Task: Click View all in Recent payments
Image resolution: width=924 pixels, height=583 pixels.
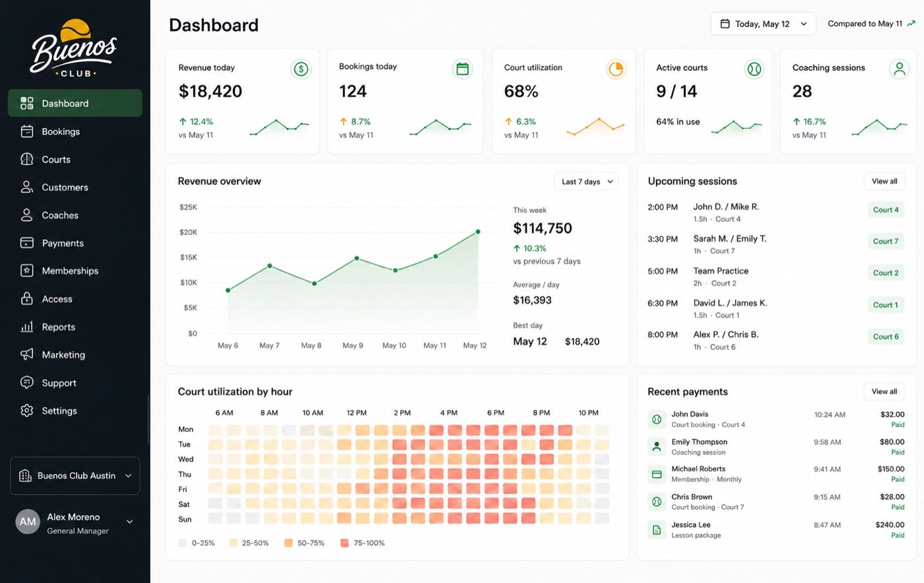Action: pos(884,392)
